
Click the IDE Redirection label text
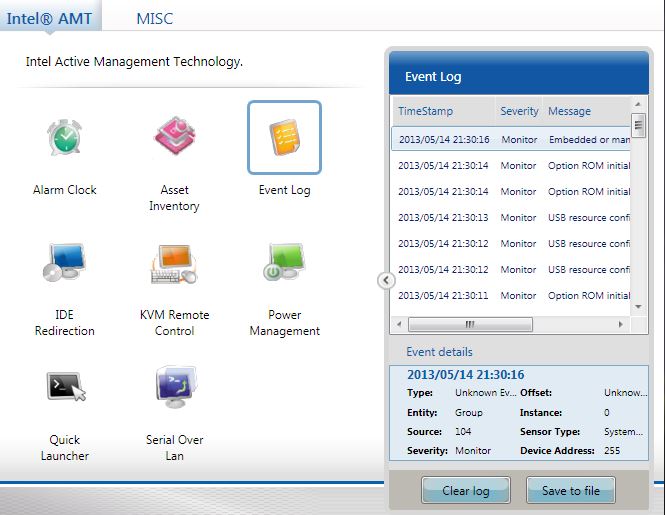point(64,323)
